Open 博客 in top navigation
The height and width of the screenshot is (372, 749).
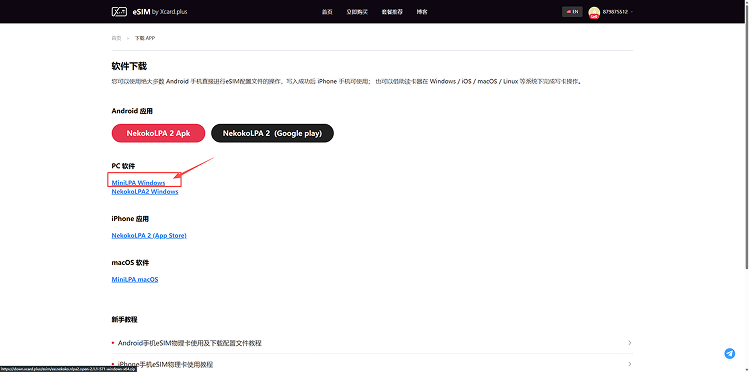[x=422, y=11]
